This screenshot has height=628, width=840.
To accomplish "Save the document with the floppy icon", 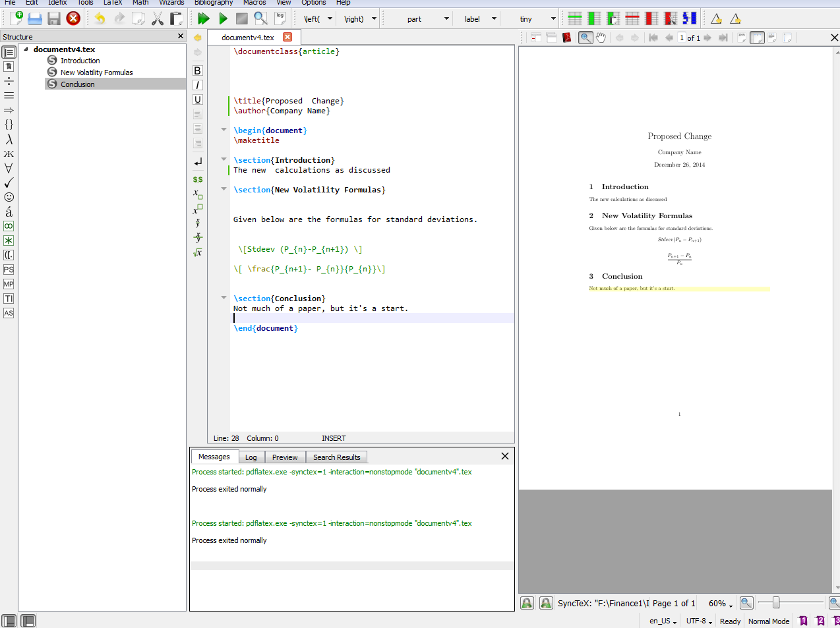I will pyautogui.click(x=54, y=18).
